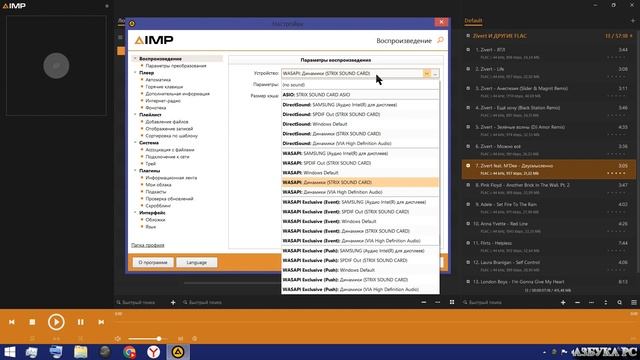
Task: Skip to the next track
Action: 101,322
